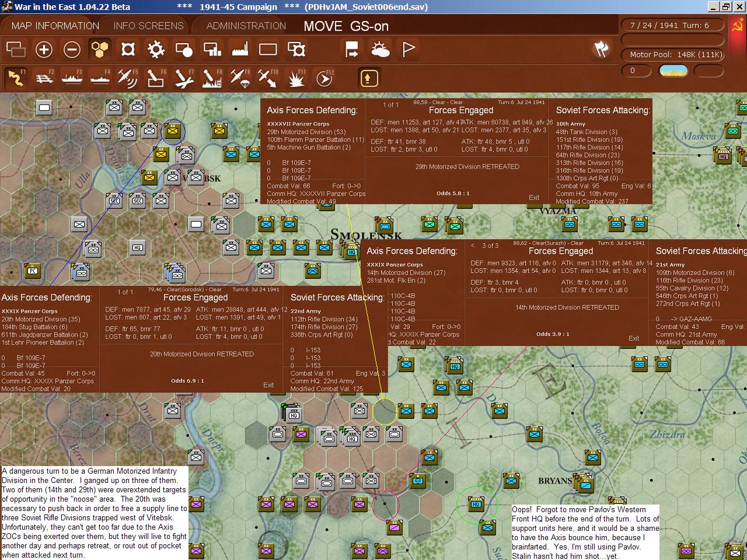Viewport: 747px width, 560px height.
Task: Zoom in with the plus icon
Action: pos(44,50)
